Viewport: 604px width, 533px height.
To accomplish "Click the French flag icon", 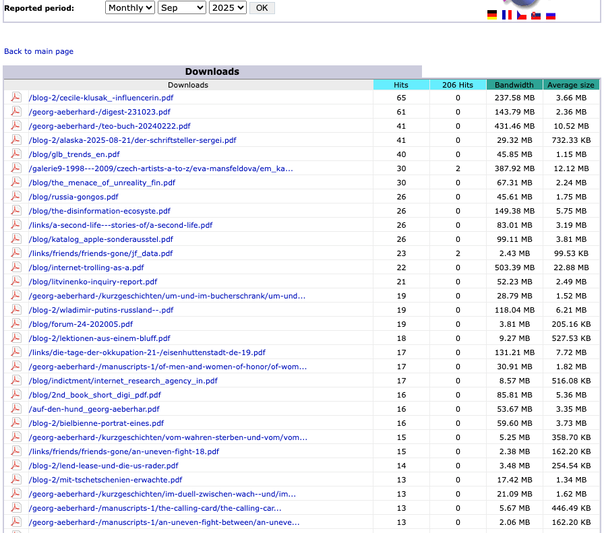I will 507,15.
